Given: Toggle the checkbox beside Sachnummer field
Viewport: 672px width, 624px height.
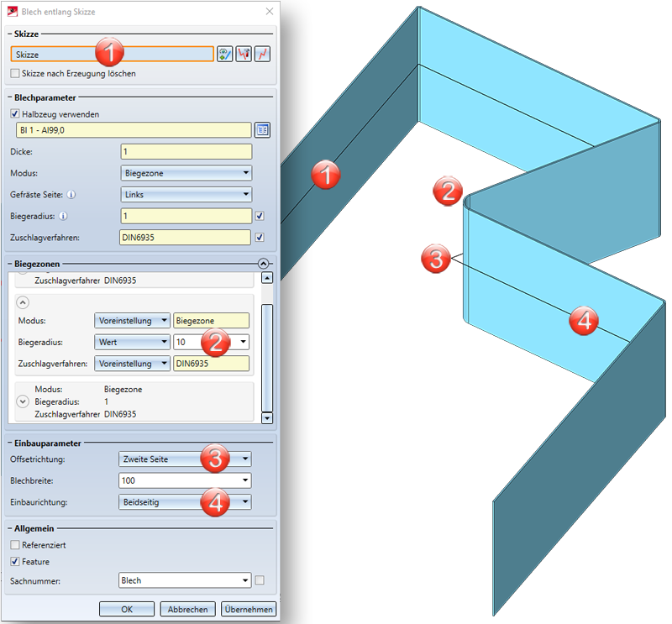Looking at the screenshot, I should point(260,580).
